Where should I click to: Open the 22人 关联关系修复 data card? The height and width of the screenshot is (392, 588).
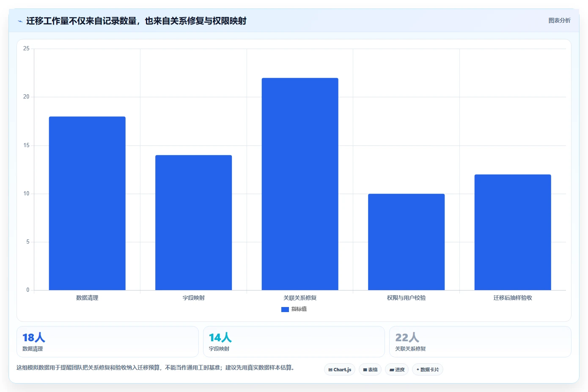pyautogui.click(x=480, y=342)
